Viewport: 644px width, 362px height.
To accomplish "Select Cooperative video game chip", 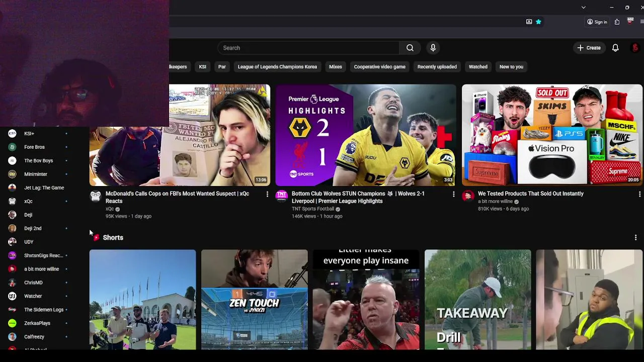I will pos(379,66).
